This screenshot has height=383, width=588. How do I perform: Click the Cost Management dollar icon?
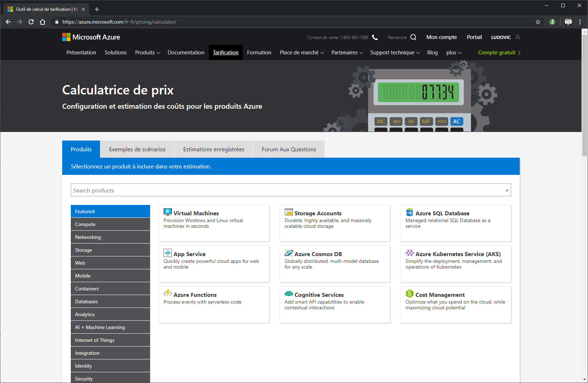pos(410,294)
